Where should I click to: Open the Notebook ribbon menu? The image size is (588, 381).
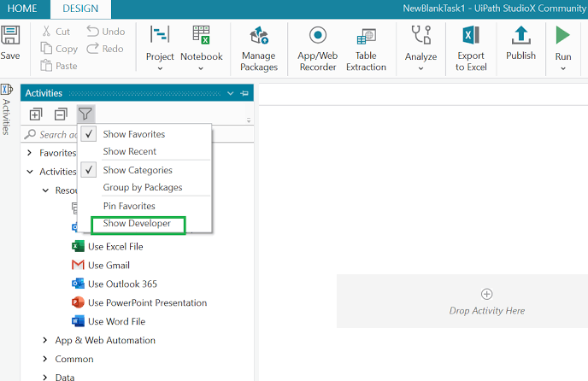tap(202, 48)
